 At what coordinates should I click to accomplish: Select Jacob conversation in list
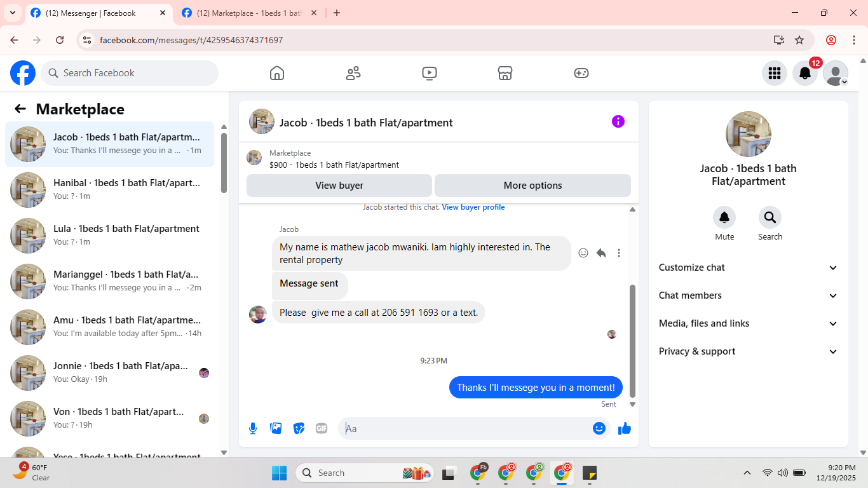[109, 144]
